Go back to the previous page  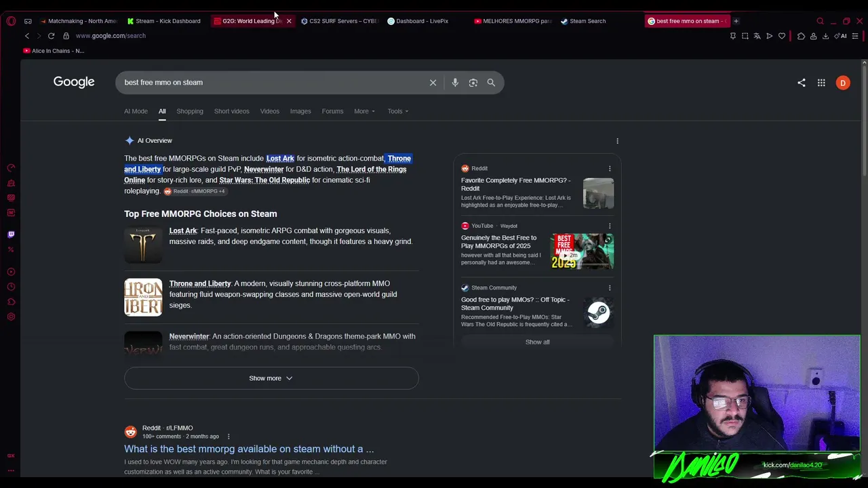[x=27, y=36]
